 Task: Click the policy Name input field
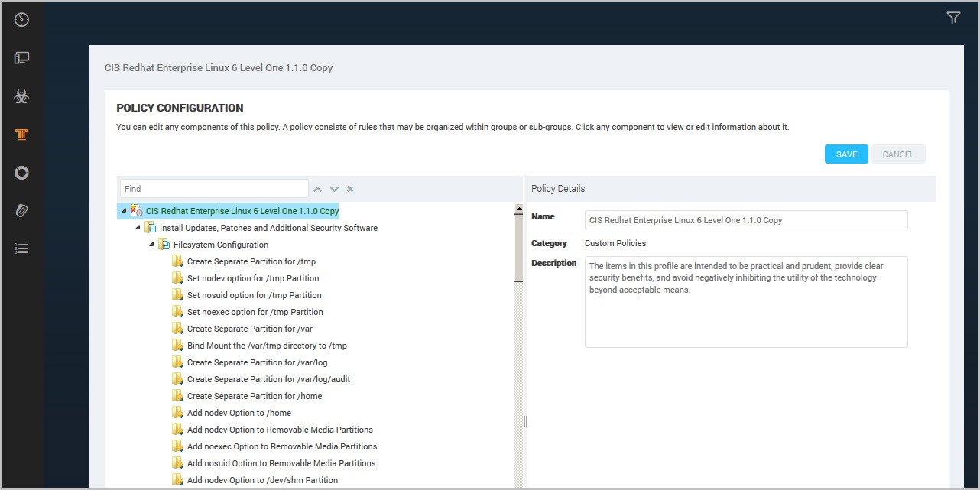746,220
